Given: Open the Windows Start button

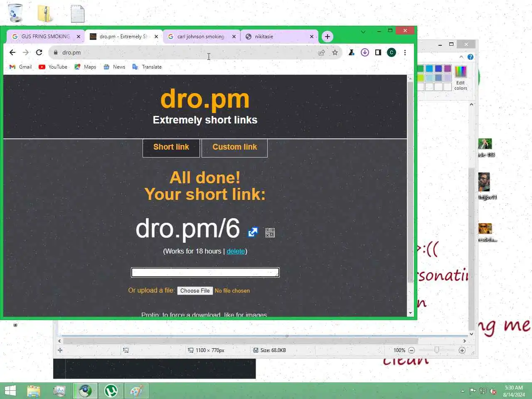Looking at the screenshot, I should click(x=10, y=391).
